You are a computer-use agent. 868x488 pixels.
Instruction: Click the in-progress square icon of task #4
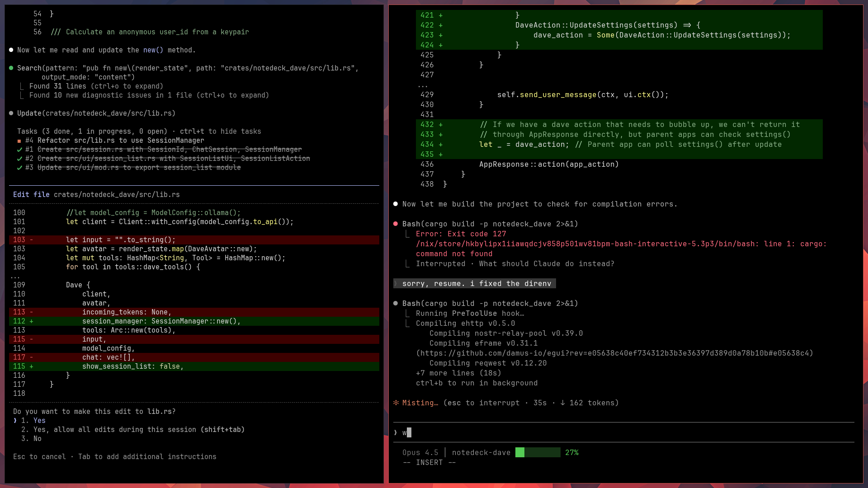(x=19, y=141)
